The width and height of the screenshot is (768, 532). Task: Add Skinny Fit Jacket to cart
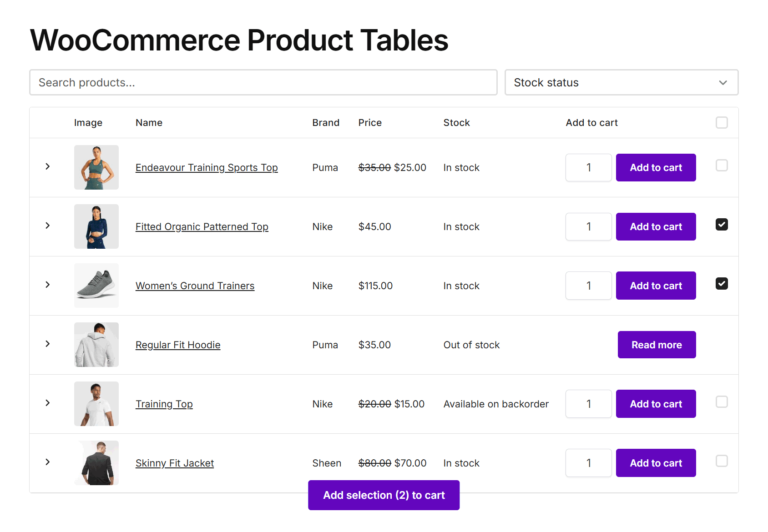[656, 463]
